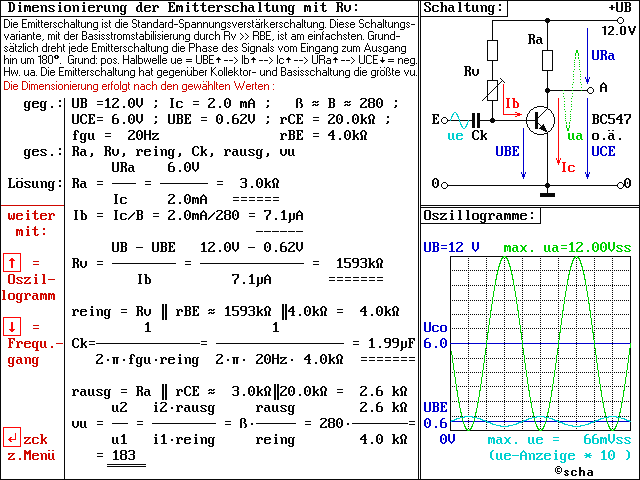Click the Schaltung: panel title

463,7
